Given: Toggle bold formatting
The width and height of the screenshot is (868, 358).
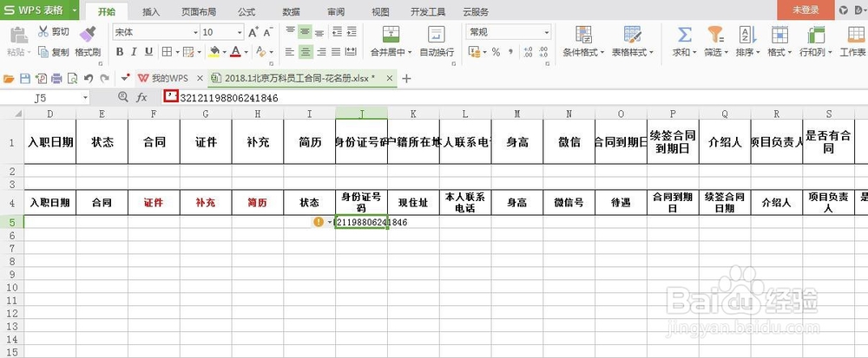Looking at the screenshot, I should [x=120, y=52].
